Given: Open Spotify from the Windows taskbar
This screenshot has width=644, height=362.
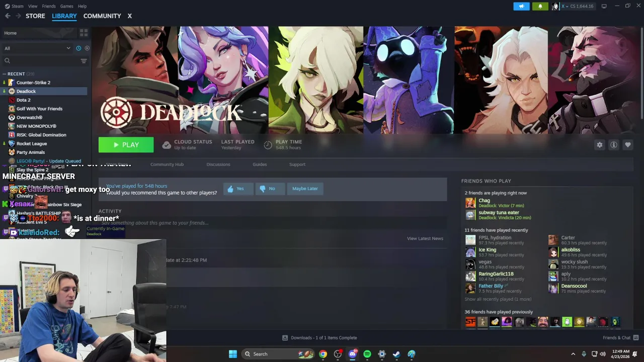Looking at the screenshot, I should [x=367, y=354].
